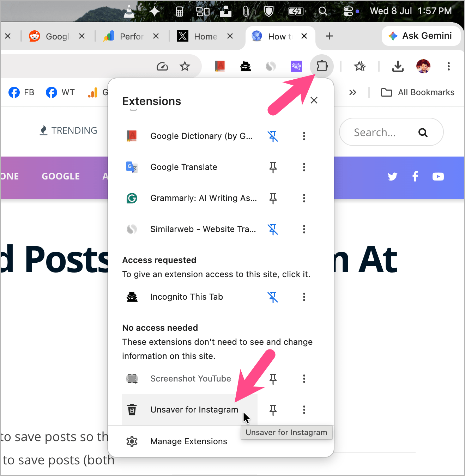Screen dimensions: 465x476
Task: Close the active How to tab
Action: click(x=304, y=36)
